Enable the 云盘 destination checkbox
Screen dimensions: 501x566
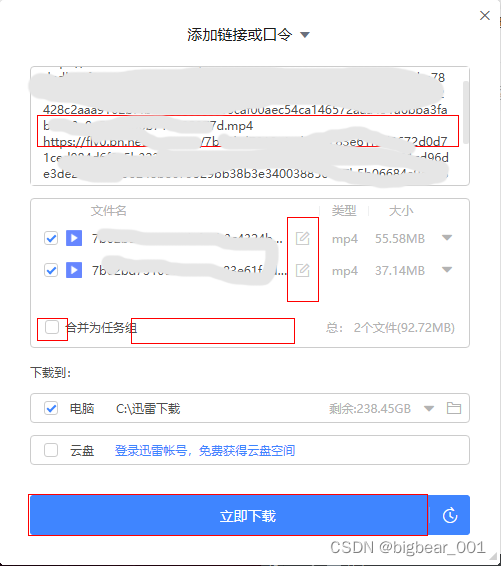51,450
